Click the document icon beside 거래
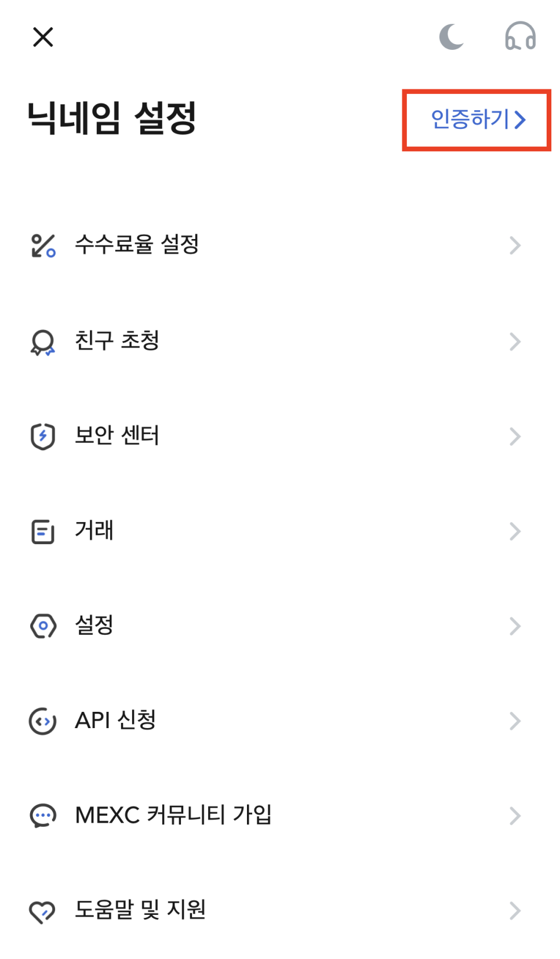Image resolution: width=560 pixels, height=959 pixels. click(x=43, y=531)
